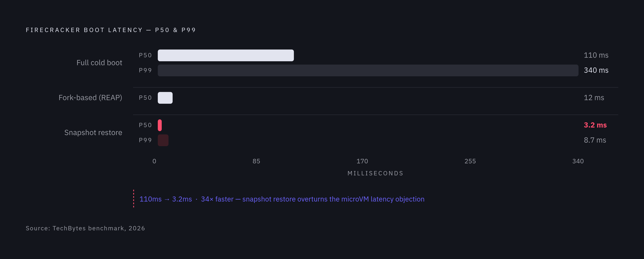
Task: Click the 340 ms value label
Action: coord(596,70)
